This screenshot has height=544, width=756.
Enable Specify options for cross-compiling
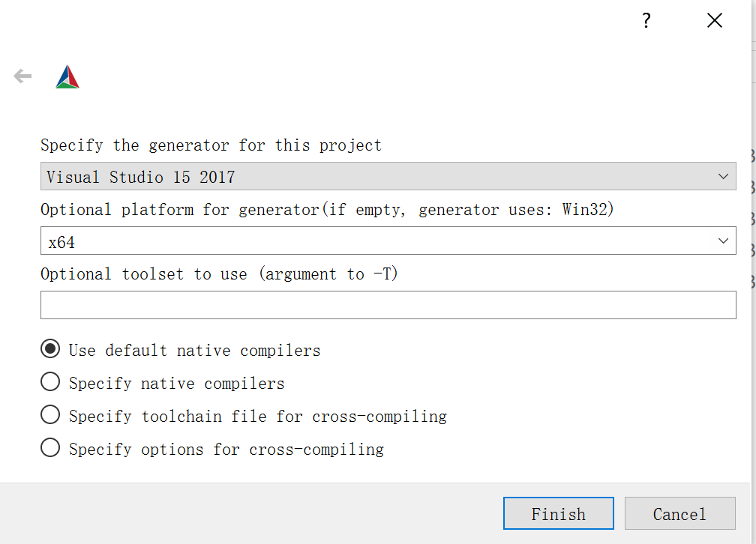pyautogui.click(x=49, y=447)
